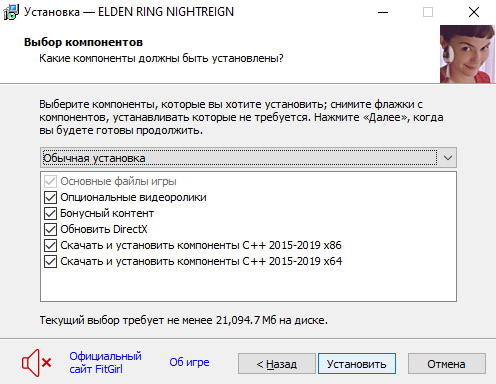The height and width of the screenshot is (384, 496).
Task: Click the installer icon in the title bar
Action: pyautogui.click(x=11, y=12)
